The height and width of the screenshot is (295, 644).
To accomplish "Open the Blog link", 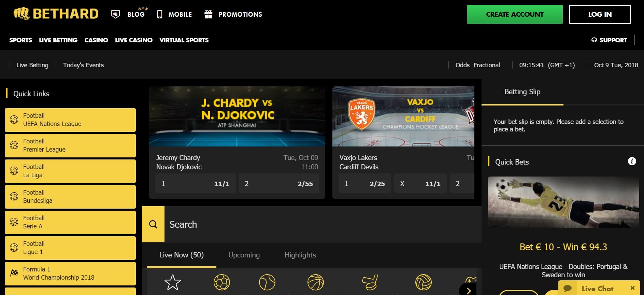I will coord(136,14).
